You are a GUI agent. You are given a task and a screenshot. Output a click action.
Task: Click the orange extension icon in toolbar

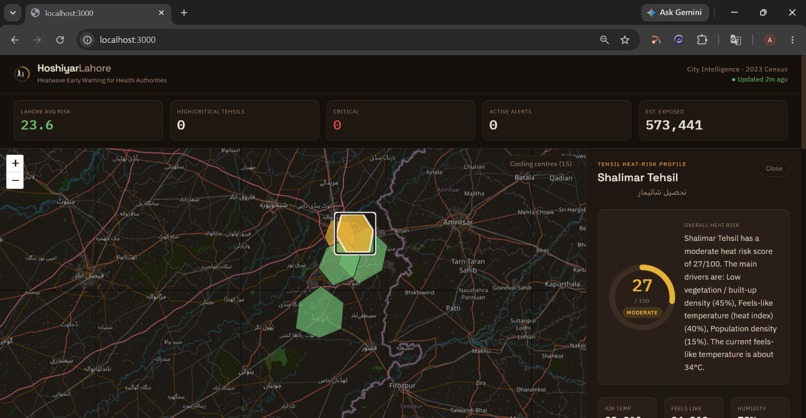[655, 40]
